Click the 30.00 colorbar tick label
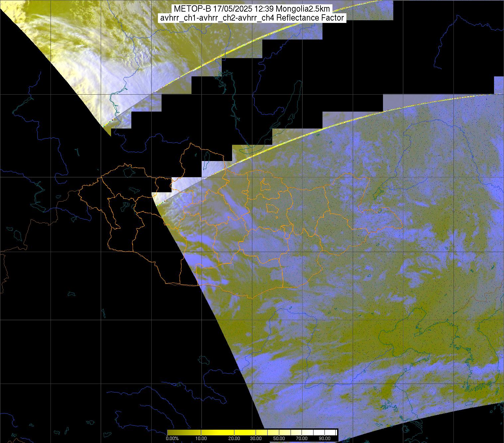Screen dimensions: 504x443 pos(256,438)
